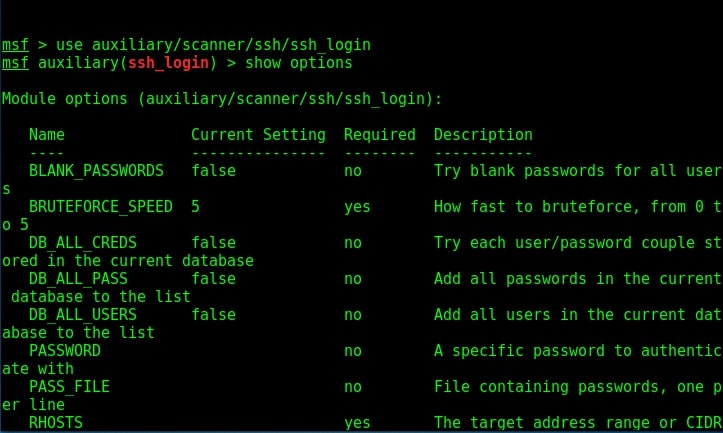The height and width of the screenshot is (433, 723).
Task: Click the Module options heading line
Action: coord(222,99)
